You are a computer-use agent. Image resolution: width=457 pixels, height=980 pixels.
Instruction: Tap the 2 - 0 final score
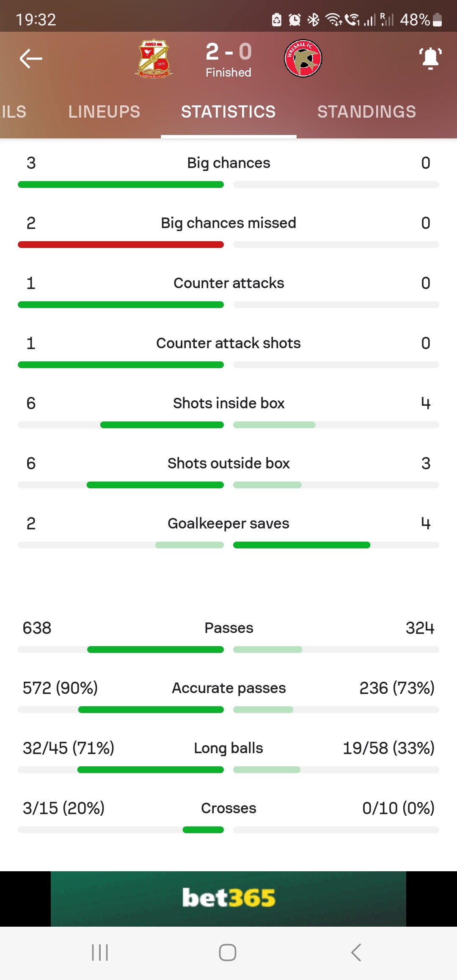[x=228, y=52]
